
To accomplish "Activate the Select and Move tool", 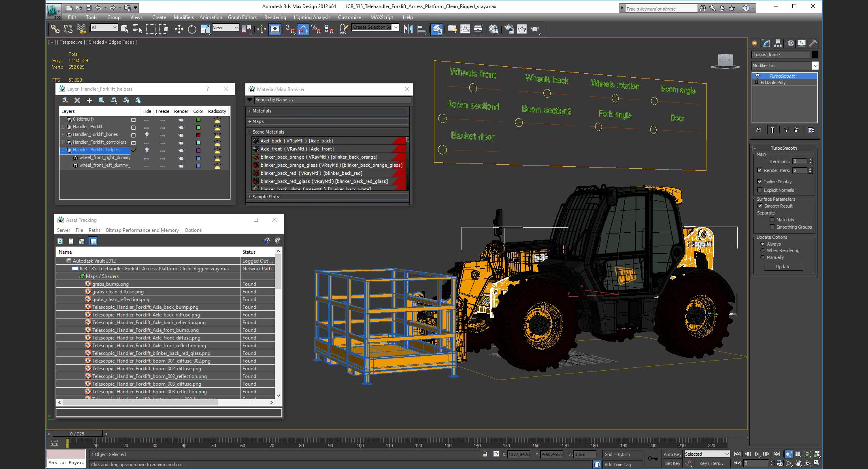I will coord(179,29).
